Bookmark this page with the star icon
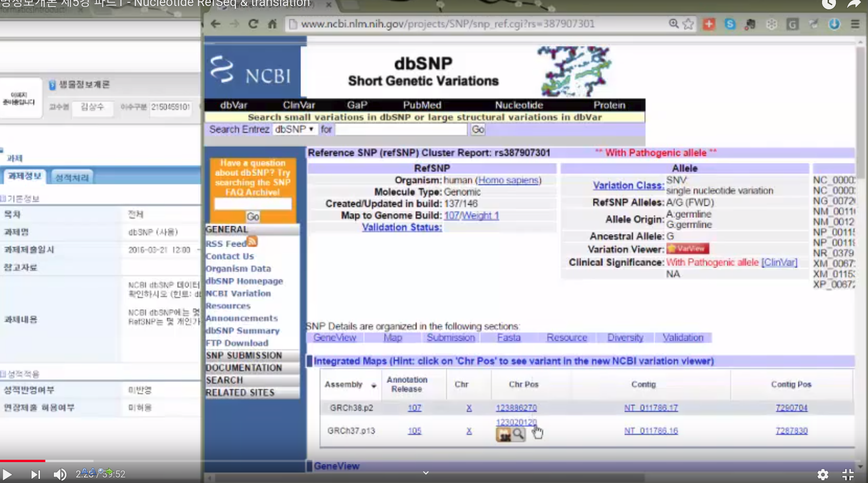 point(689,24)
